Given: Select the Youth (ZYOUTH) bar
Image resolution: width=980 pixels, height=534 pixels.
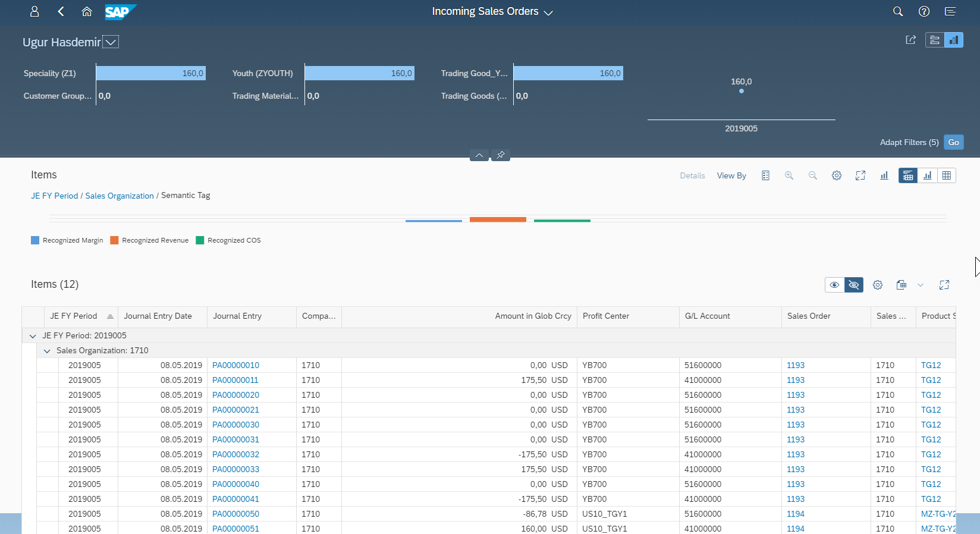Looking at the screenshot, I should (x=360, y=73).
